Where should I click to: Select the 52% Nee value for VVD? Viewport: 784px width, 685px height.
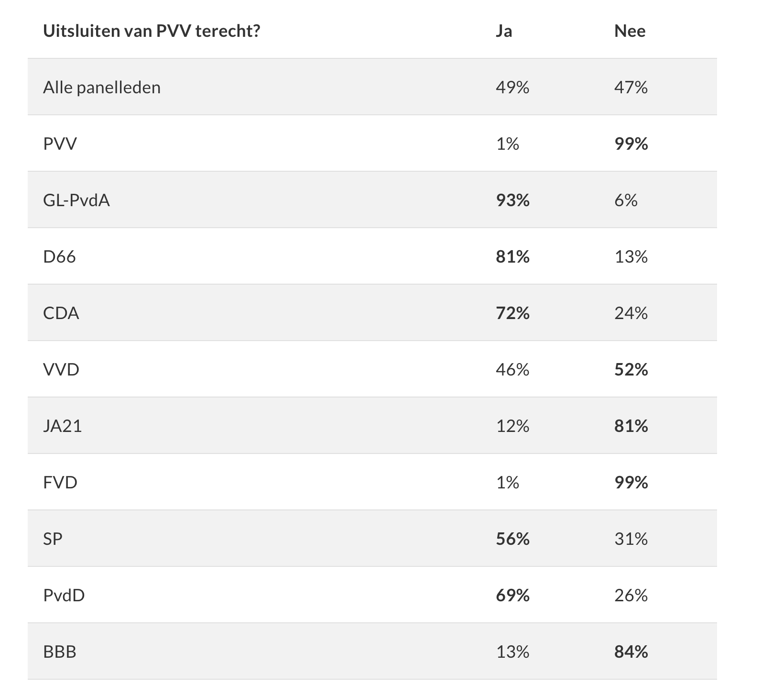coord(631,370)
